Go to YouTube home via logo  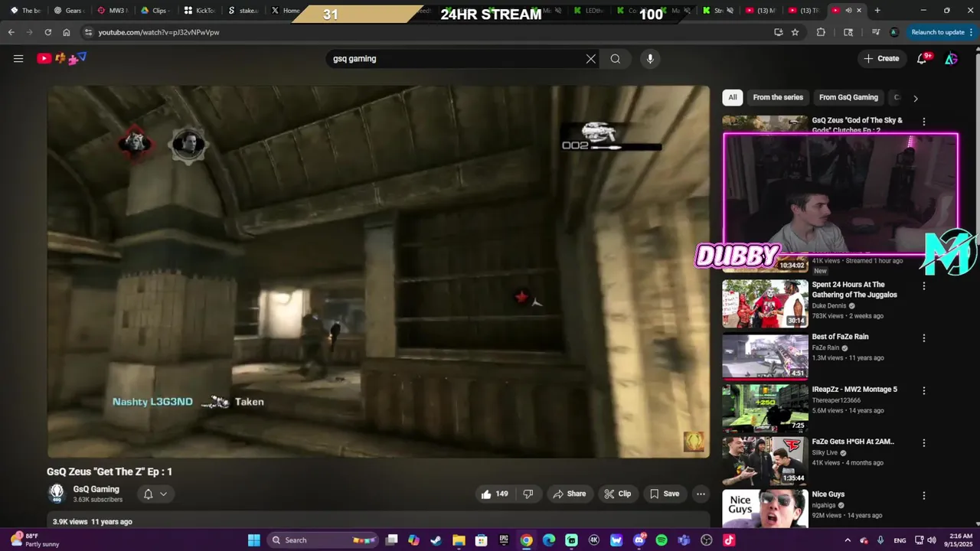point(62,58)
